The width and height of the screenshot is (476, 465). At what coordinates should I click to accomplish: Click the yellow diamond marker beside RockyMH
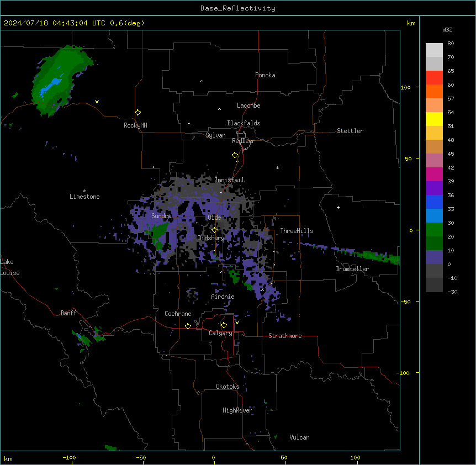[137, 113]
